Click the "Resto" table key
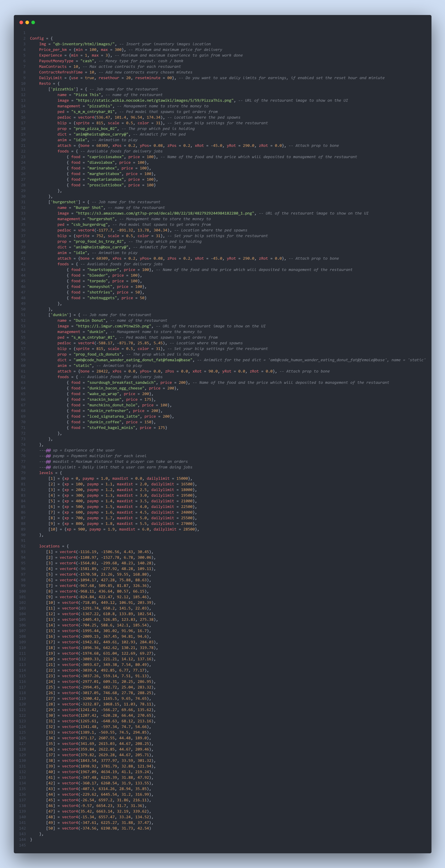This screenshot has height=868, width=445. pos(45,84)
